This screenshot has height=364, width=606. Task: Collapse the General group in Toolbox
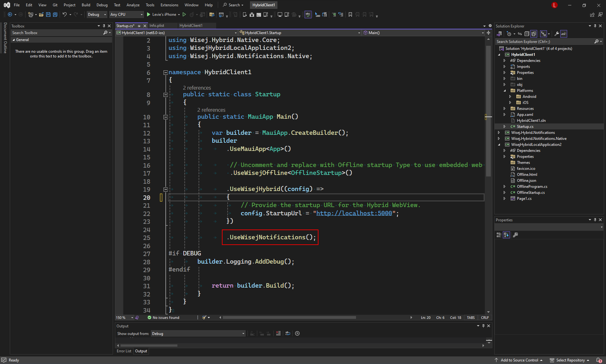click(x=14, y=40)
